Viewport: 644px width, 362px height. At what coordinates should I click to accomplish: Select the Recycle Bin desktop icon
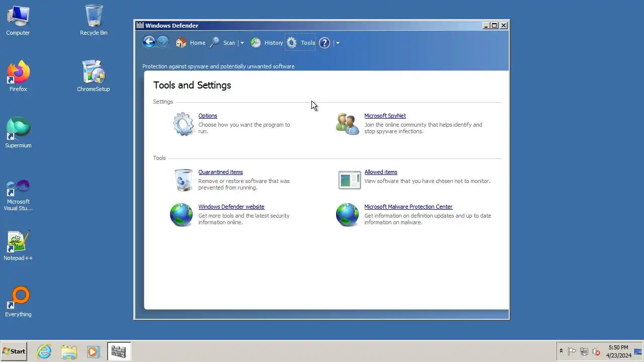[x=94, y=21]
